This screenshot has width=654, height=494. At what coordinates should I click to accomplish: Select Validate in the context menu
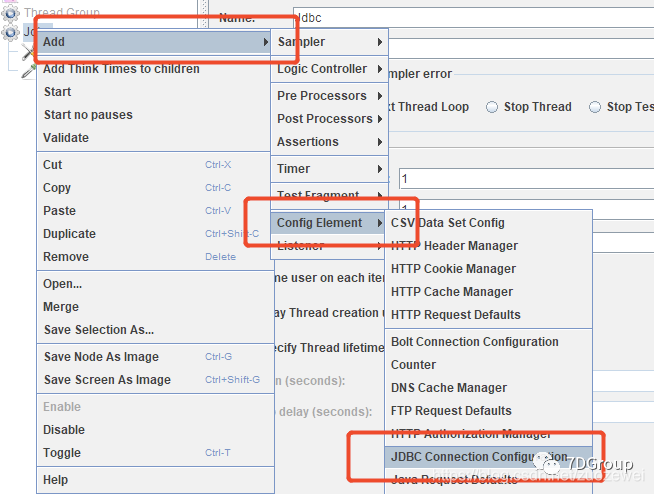point(153,138)
